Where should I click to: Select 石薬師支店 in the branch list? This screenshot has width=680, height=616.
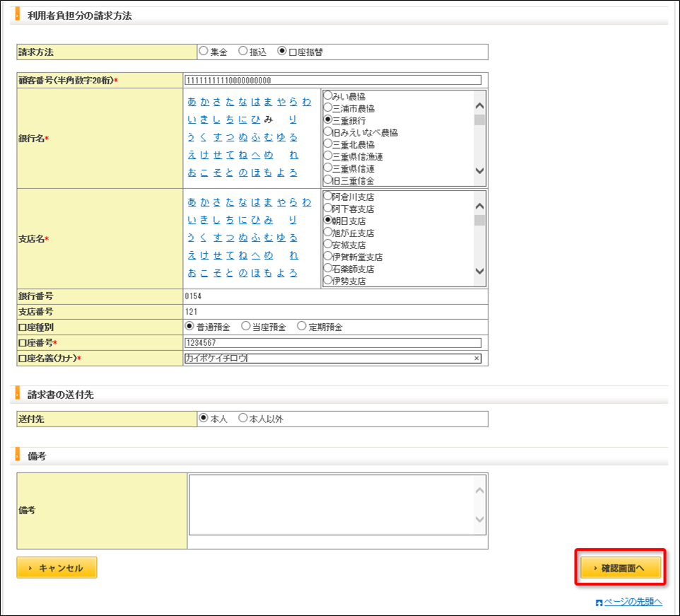tap(328, 269)
